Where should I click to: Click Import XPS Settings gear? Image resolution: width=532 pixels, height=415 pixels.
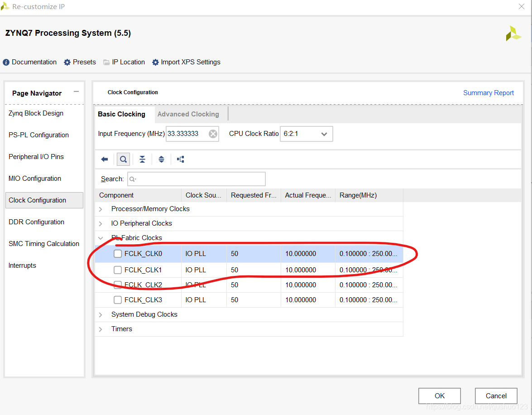pos(155,62)
